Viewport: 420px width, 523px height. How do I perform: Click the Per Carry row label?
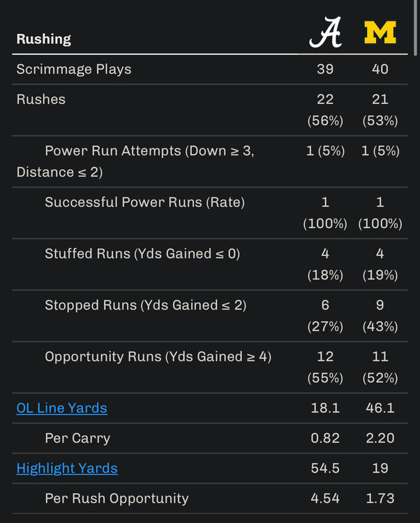tap(77, 438)
